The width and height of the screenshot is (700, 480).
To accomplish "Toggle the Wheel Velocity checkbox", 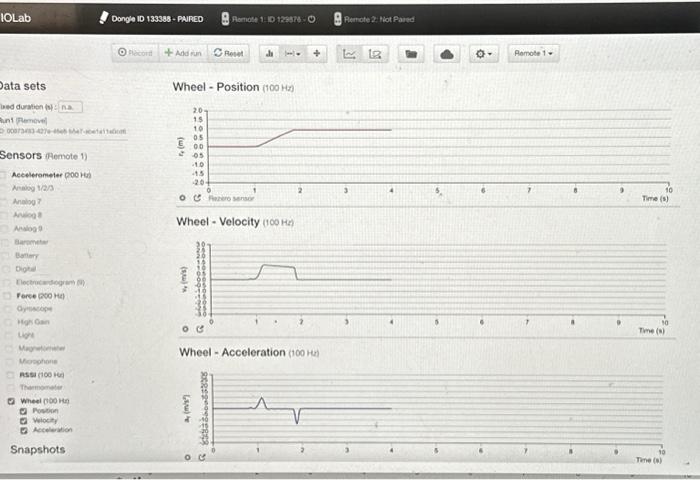I will (24, 421).
